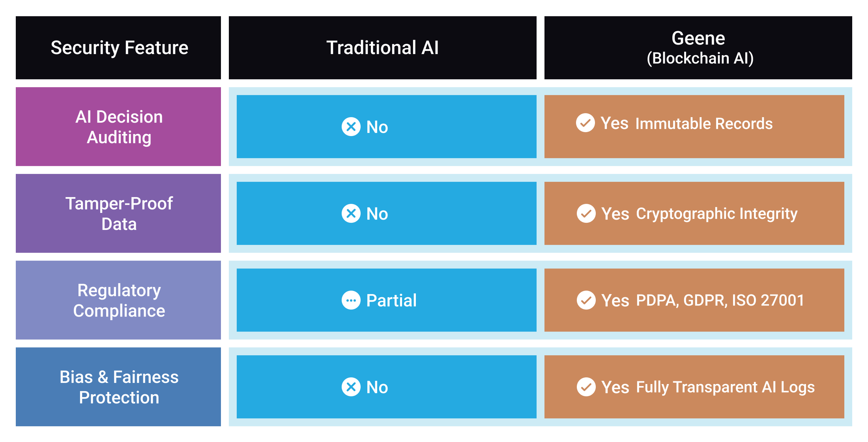868x442 pixels.
Task: Click the Partial text in Traditional AI column
Action: point(391,300)
